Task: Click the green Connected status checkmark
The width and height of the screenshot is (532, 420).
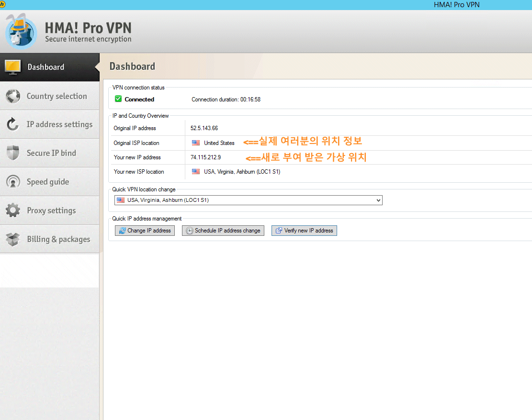Action: (x=118, y=99)
